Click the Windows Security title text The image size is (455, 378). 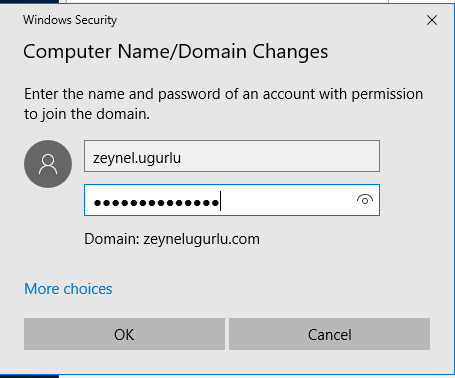(70, 20)
